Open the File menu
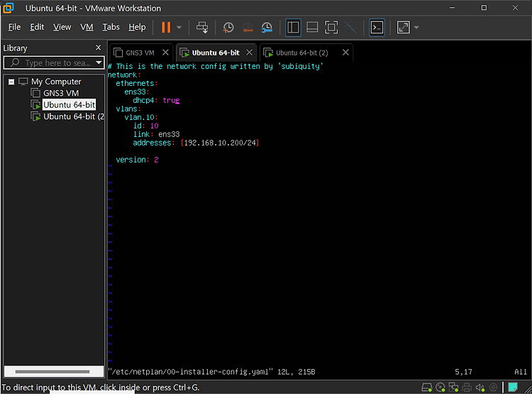The image size is (532, 394). [15, 27]
